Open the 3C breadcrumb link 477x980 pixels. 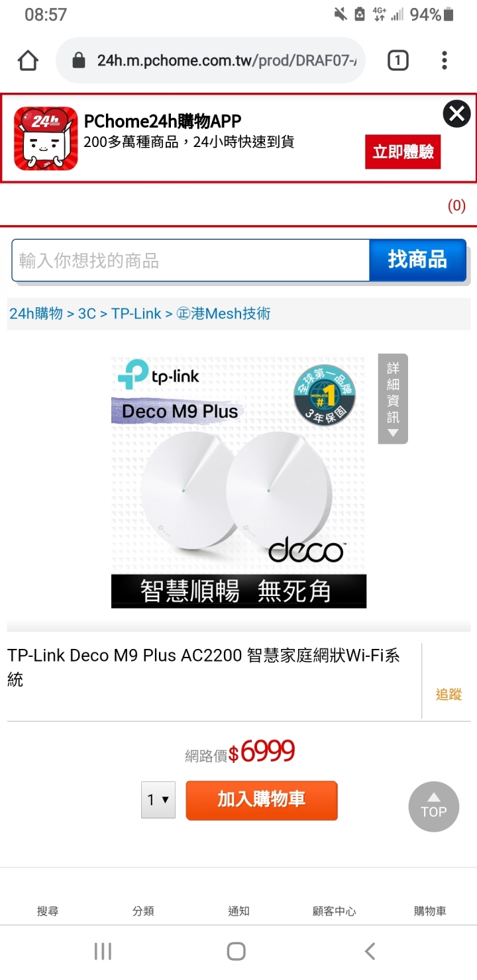[x=87, y=314]
